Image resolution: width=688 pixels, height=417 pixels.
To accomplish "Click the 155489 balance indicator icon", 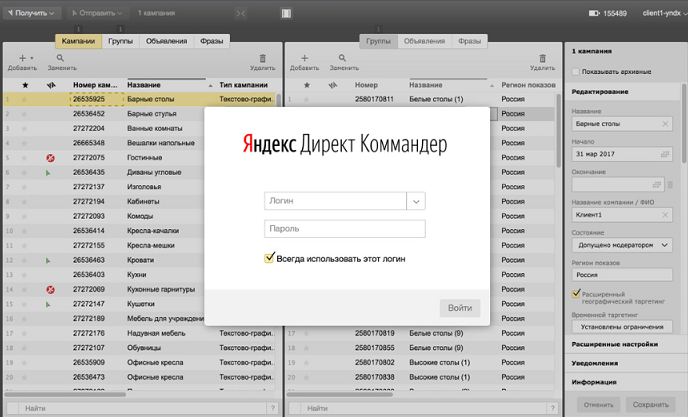I will coord(593,13).
